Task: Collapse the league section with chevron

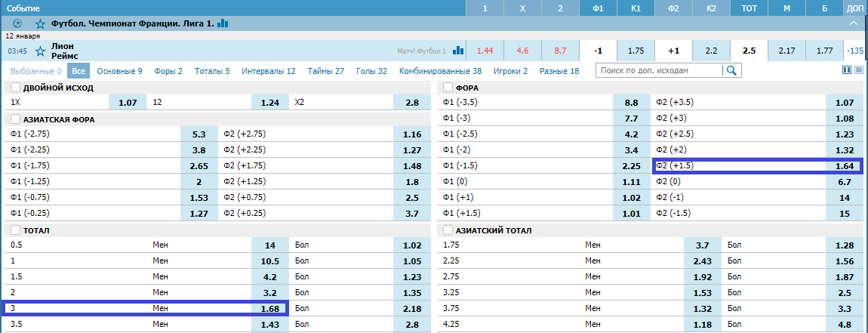Action: pyautogui.click(x=854, y=23)
